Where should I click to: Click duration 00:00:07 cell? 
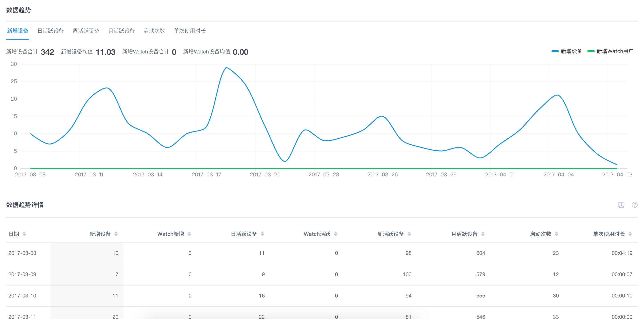pos(622,274)
